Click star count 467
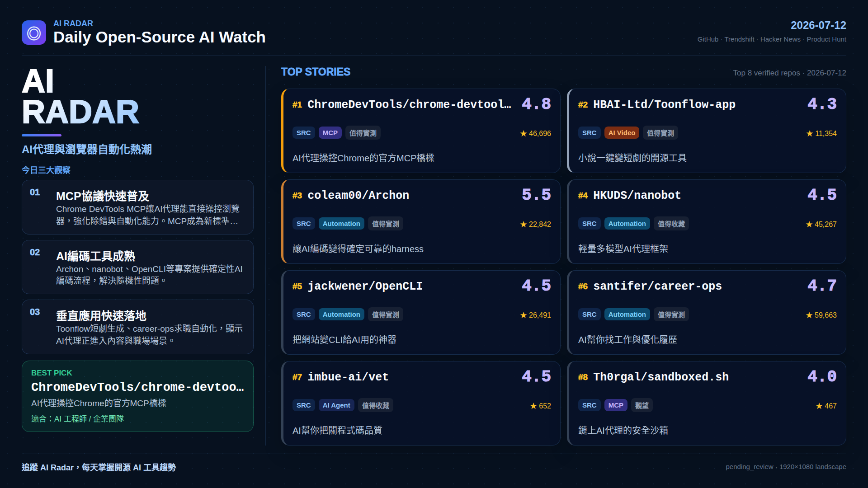This screenshot has width=868, height=488. pos(826,406)
